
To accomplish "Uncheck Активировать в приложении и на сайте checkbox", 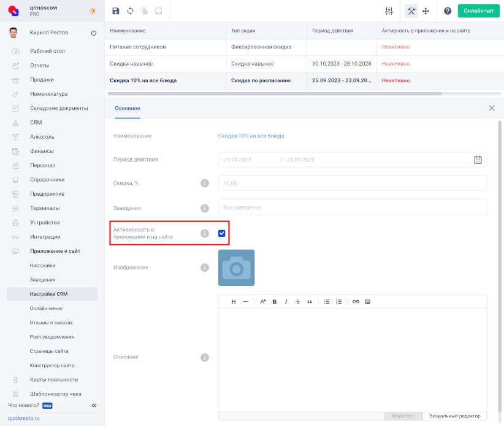I will tap(222, 233).
